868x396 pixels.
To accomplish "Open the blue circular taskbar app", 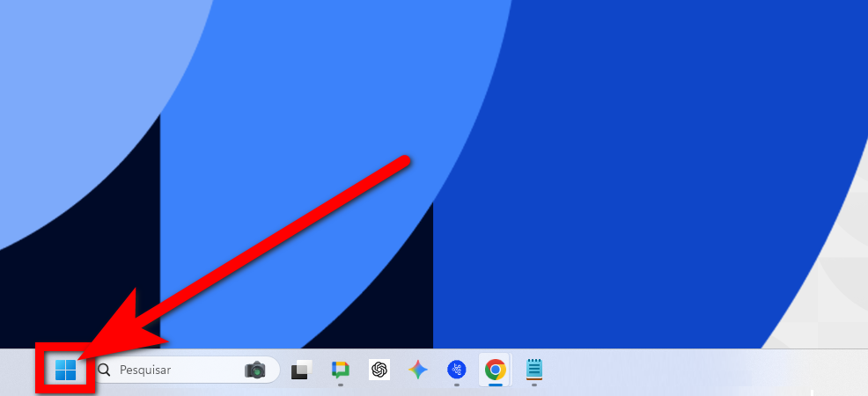I will 457,370.
